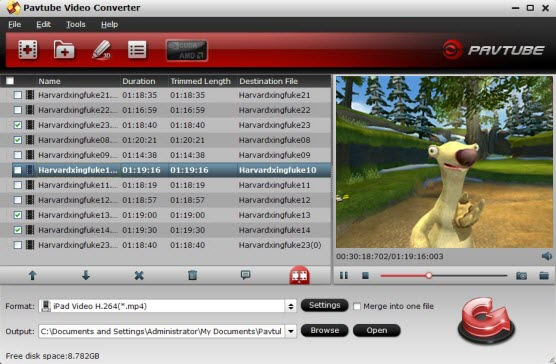
Task: Select the Harvardxingfuke12 row name
Action: coord(78,200)
